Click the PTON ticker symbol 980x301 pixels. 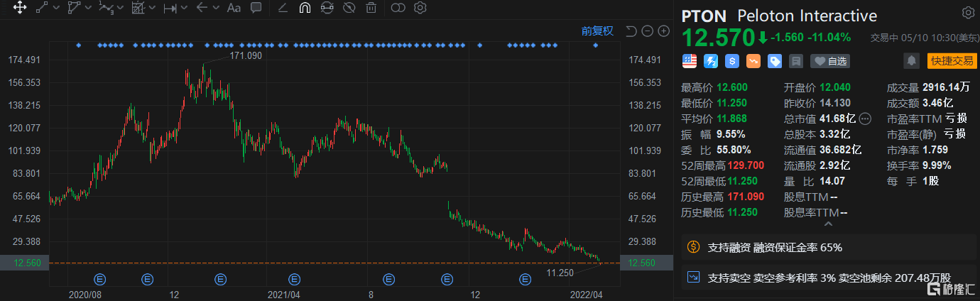coord(704,16)
